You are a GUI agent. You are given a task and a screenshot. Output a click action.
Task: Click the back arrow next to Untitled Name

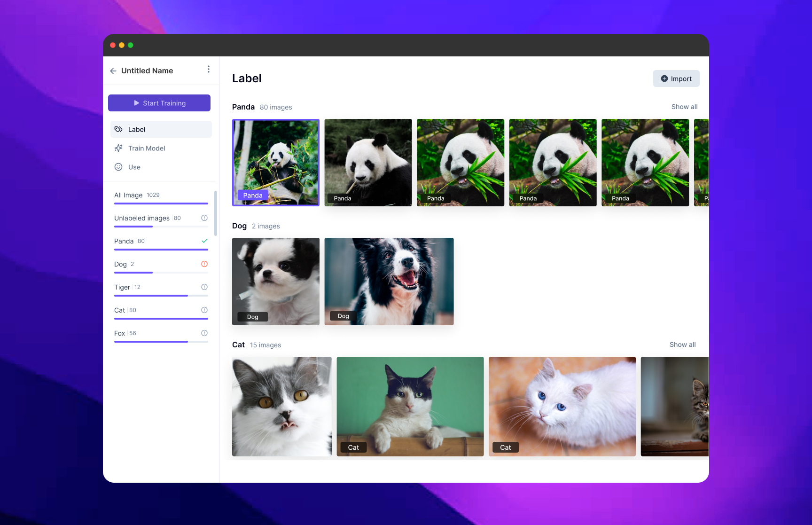(113, 71)
